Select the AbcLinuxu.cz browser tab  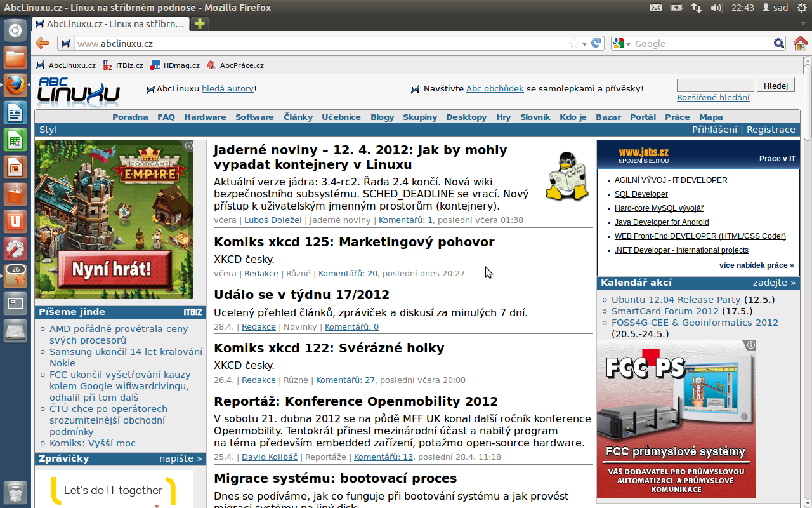(111, 24)
